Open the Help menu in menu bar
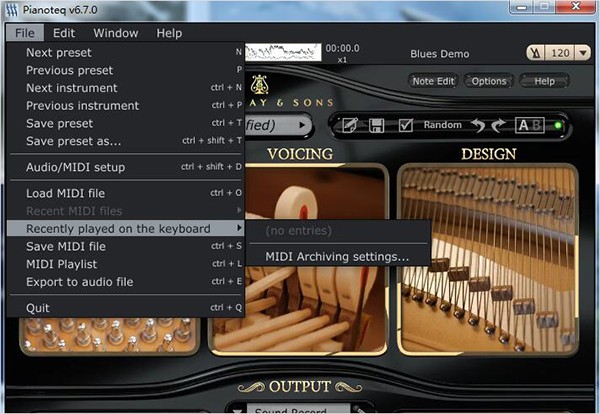The image size is (600, 414). click(169, 33)
